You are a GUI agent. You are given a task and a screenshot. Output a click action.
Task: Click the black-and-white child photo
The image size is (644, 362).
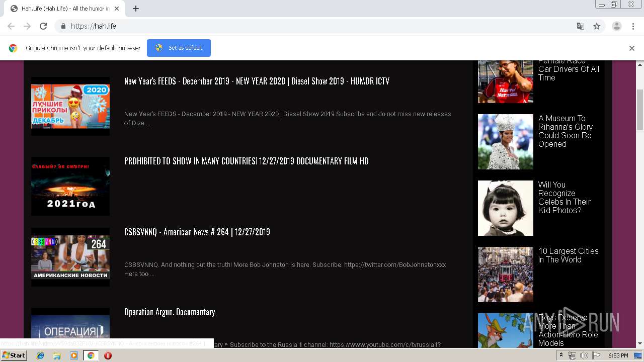[506, 208]
